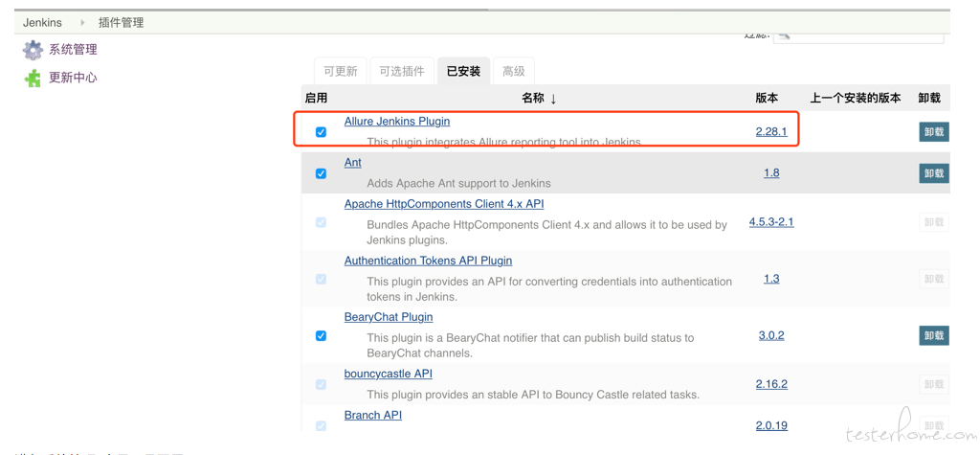Screen dimensions: 980x455
Task: Toggle the Allure Jenkins Plugin enable checkbox
Action: coord(322,132)
